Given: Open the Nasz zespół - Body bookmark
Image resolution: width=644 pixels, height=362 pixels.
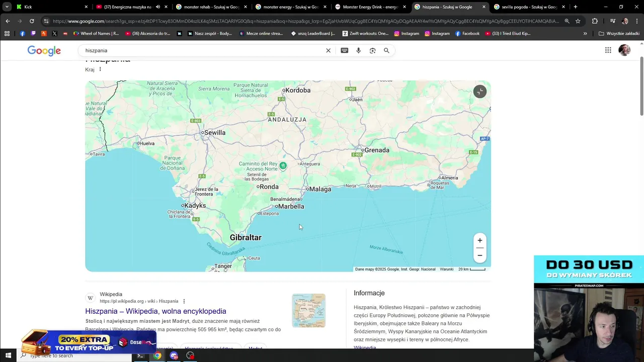Looking at the screenshot, I should pos(209,33).
